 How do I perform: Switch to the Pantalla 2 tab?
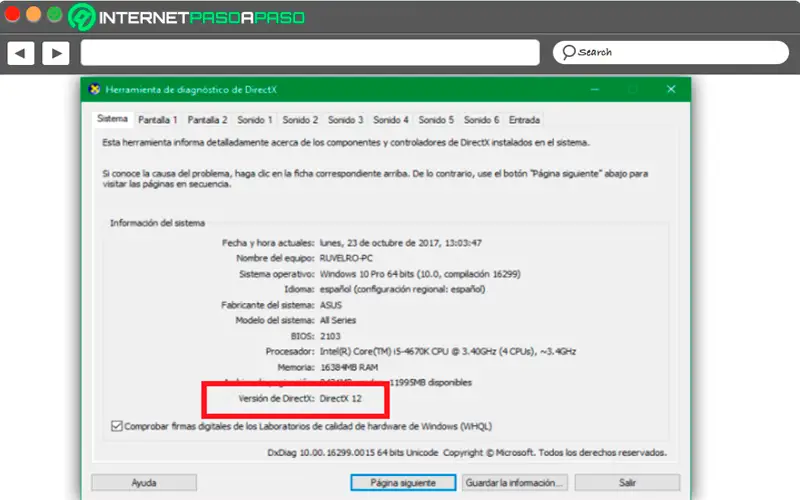click(207, 120)
